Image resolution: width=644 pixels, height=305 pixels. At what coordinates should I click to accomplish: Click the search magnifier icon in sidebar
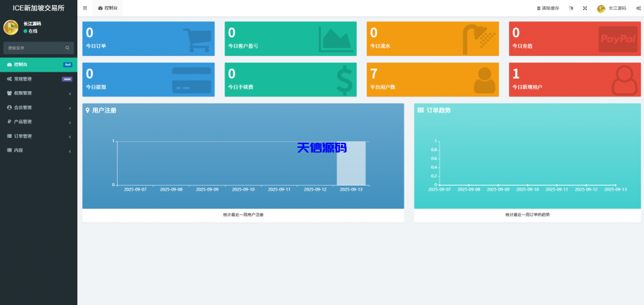[67, 48]
